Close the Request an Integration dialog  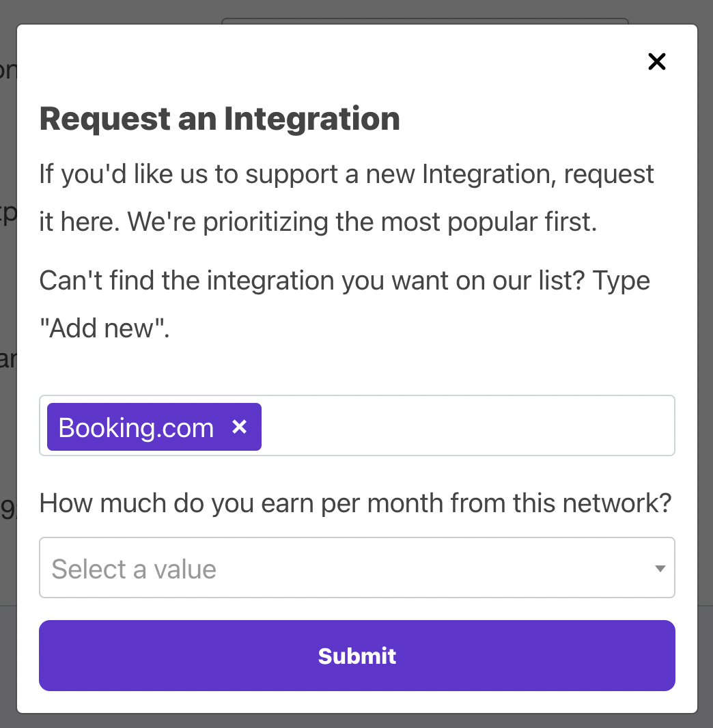[x=656, y=61]
